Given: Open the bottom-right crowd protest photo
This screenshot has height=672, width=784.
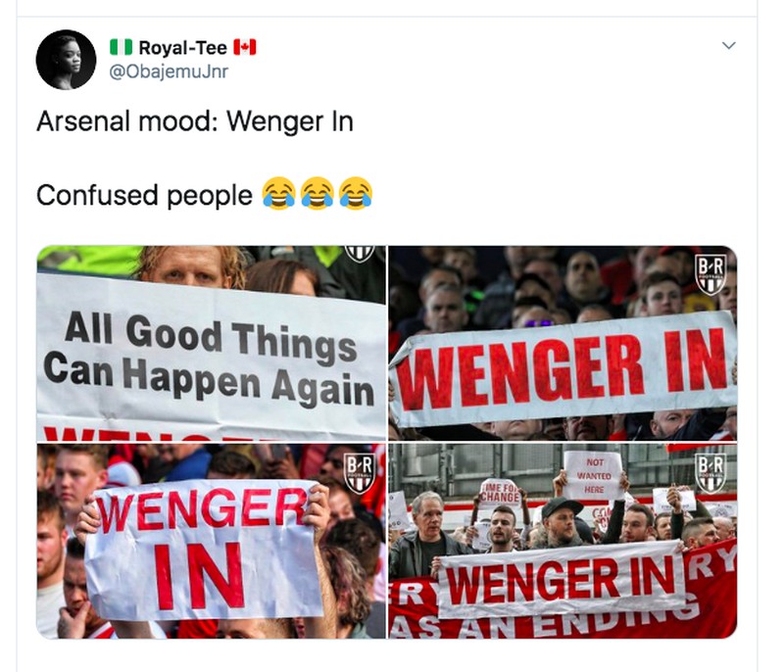Looking at the screenshot, I should (x=563, y=541).
